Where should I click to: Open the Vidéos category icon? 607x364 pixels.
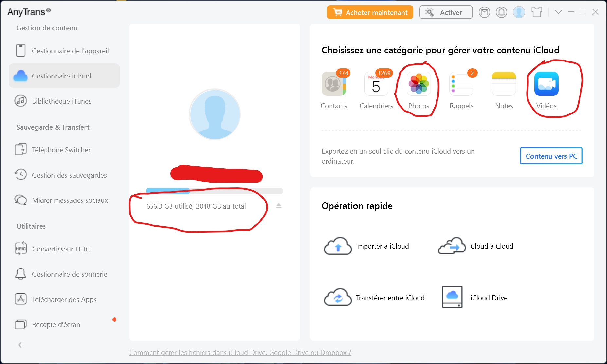[546, 84]
